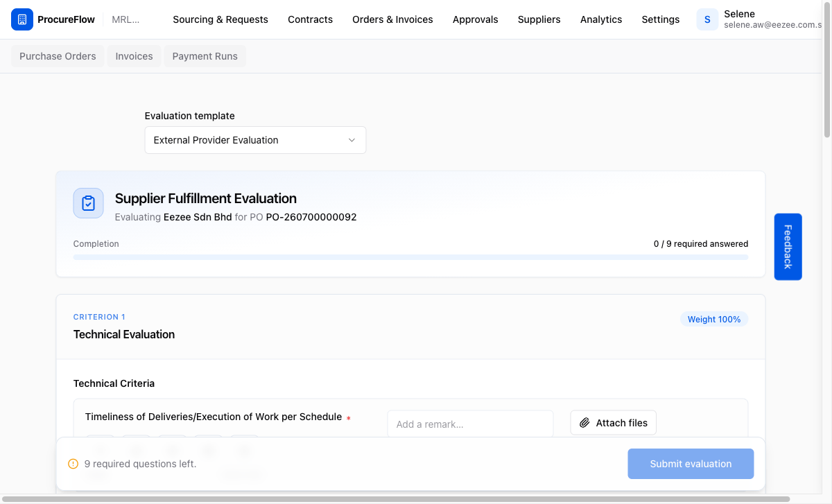
Task: Click the ProcureFlow brand name
Action: pyautogui.click(x=67, y=19)
